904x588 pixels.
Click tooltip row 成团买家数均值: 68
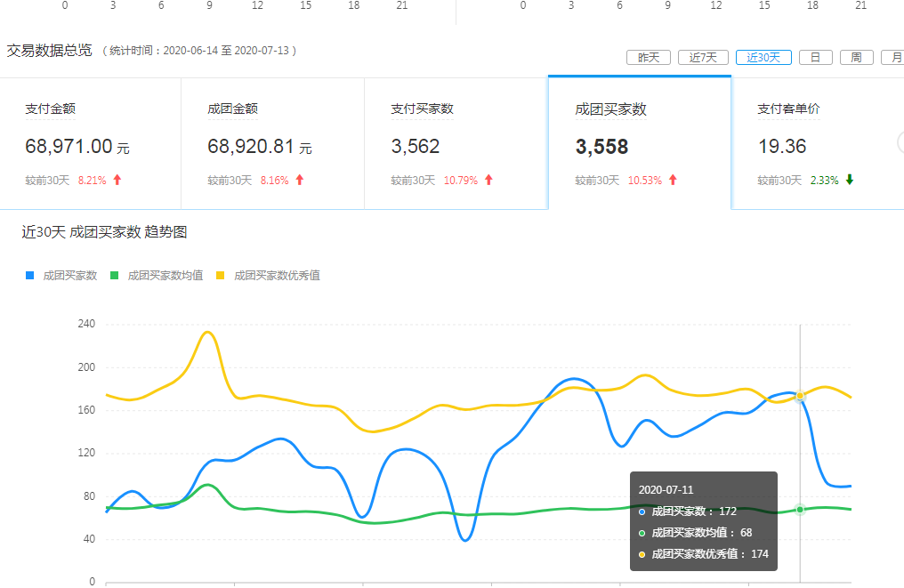(695, 533)
